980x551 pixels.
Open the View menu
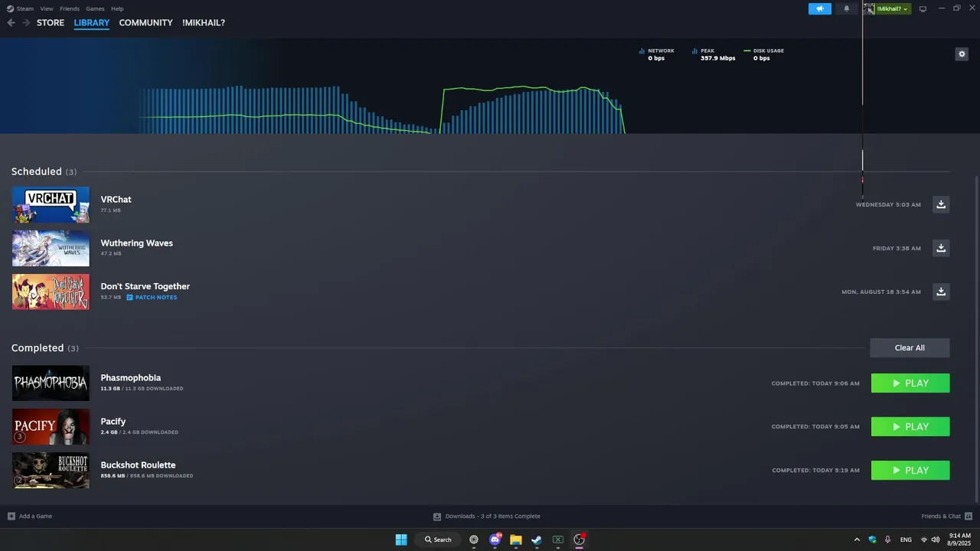point(47,8)
